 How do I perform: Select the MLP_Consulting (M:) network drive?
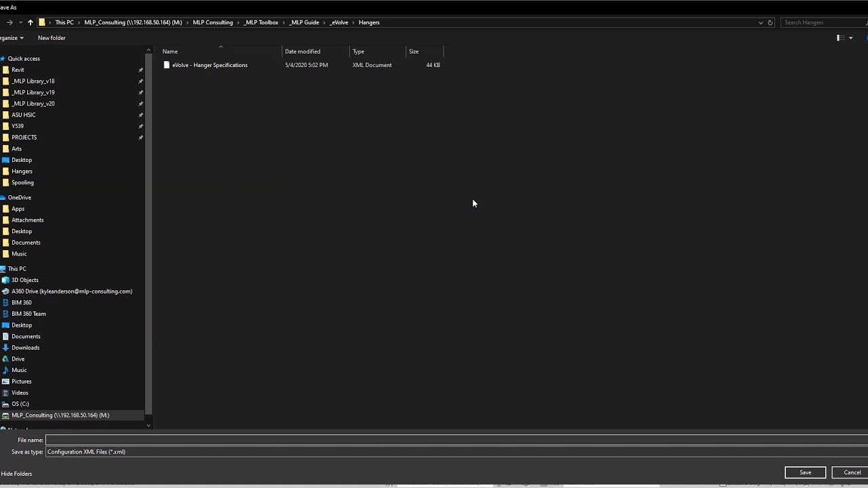tap(60, 415)
